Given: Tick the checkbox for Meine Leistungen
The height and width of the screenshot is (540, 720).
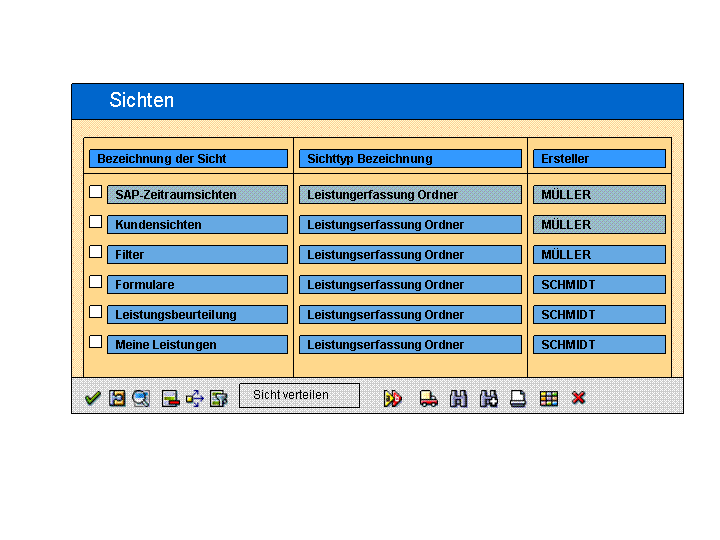Looking at the screenshot, I should click(x=96, y=342).
